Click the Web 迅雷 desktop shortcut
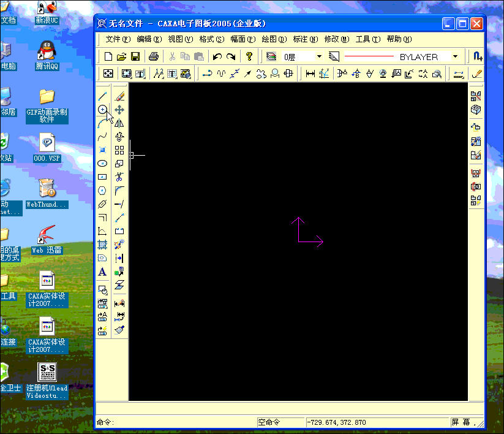Screen dimensions: 504x434 [47, 240]
